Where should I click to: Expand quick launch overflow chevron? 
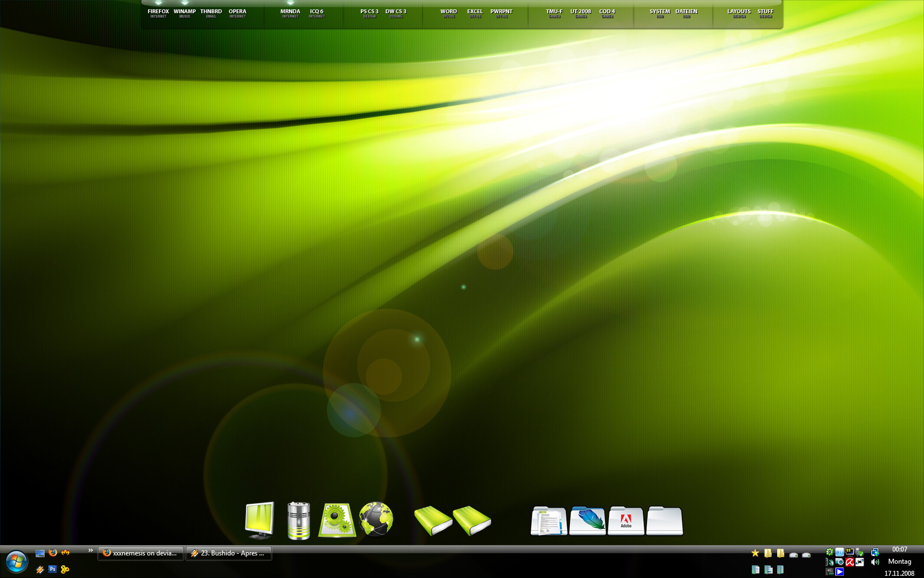coord(91,550)
